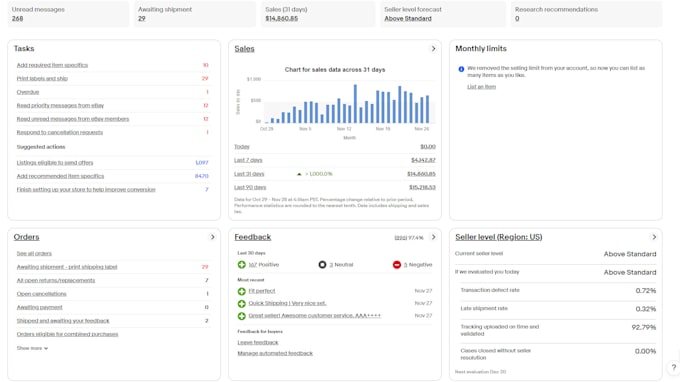Open Great seller Awesome customer service feedback
Viewport: 680px width, 382px height.
(314, 316)
